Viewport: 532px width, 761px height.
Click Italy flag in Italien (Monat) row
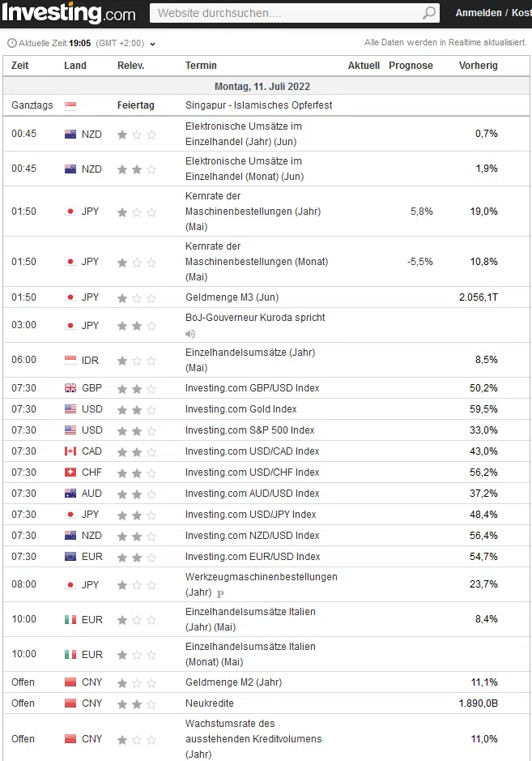pos(70,655)
